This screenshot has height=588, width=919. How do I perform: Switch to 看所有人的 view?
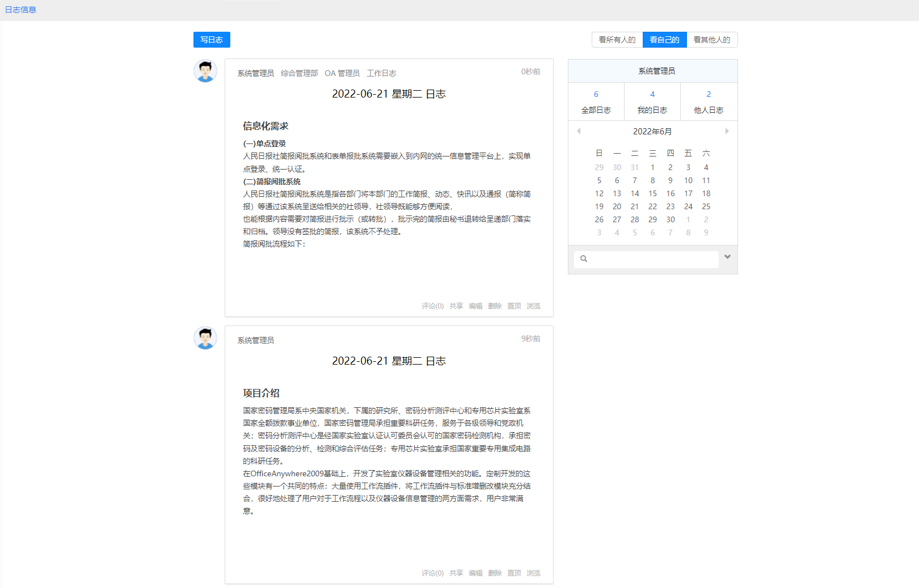tap(617, 40)
